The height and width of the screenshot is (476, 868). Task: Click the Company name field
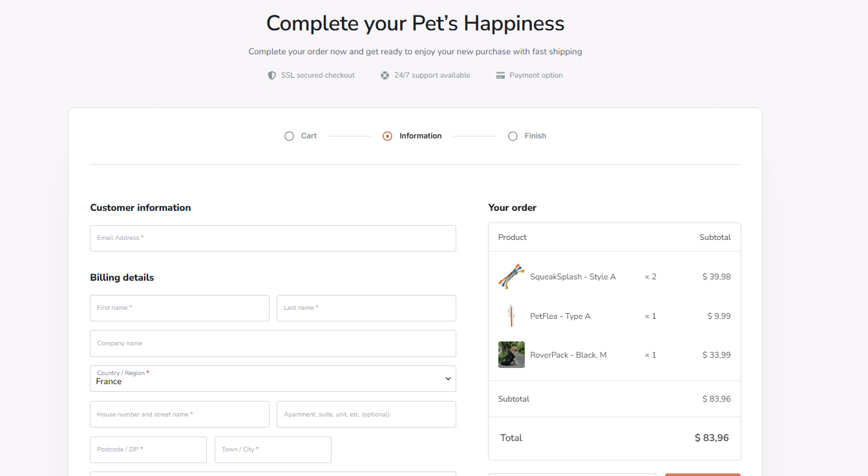pyautogui.click(x=272, y=343)
